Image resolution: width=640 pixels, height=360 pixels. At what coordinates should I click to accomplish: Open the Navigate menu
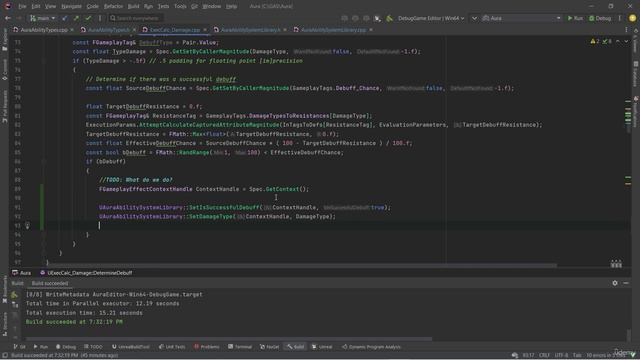71,6
